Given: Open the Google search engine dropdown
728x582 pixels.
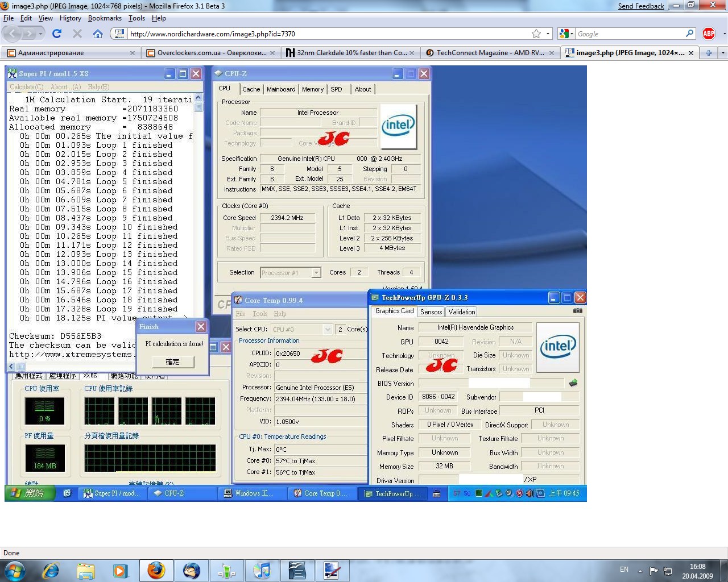Looking at the screenshot, I should [x=565, y=34].
